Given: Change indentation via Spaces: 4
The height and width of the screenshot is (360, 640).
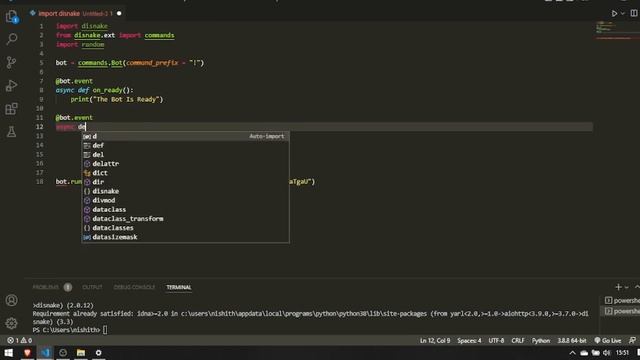Looking at the screenshot, I should 469,340.
